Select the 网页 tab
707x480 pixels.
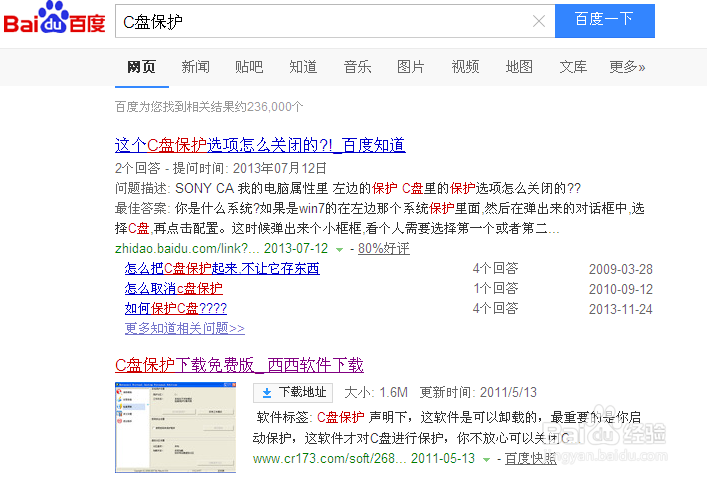pyautogui.click(x=141, y=67)
